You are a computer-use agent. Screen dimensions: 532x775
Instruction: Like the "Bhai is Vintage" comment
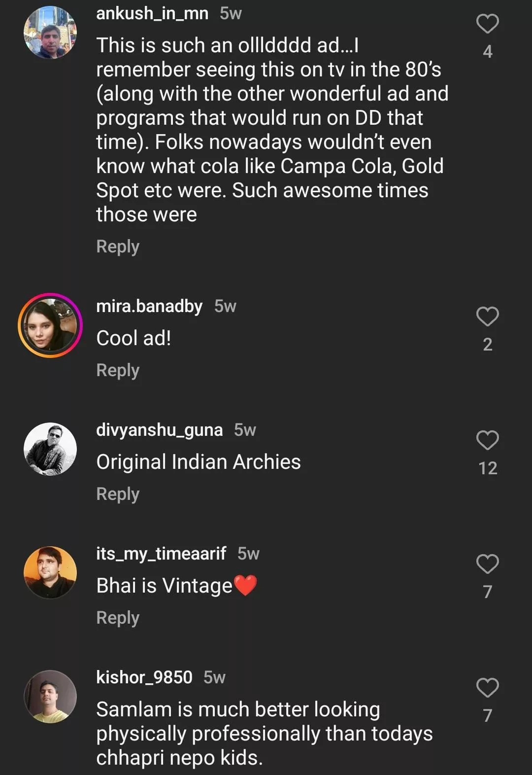(x=487, y=564)
